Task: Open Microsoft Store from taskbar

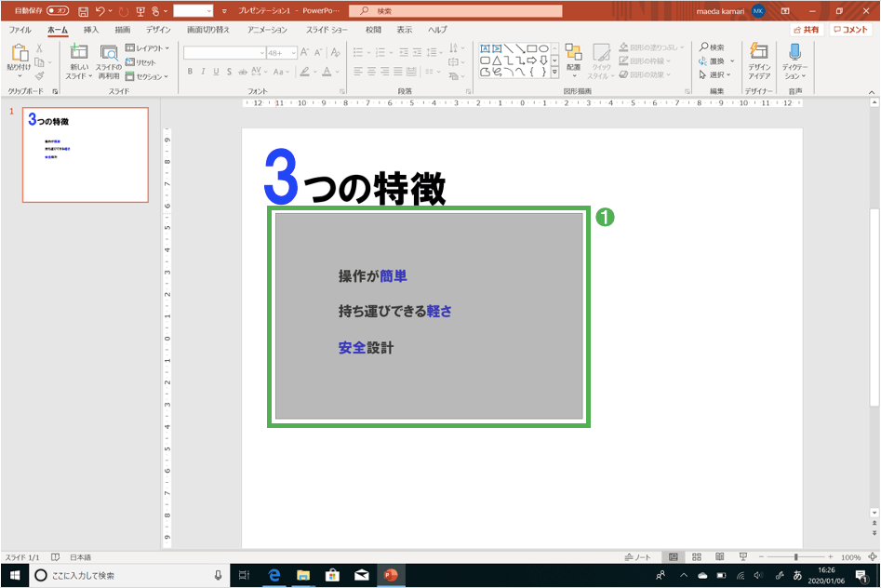Action: [x=333, y=575]
